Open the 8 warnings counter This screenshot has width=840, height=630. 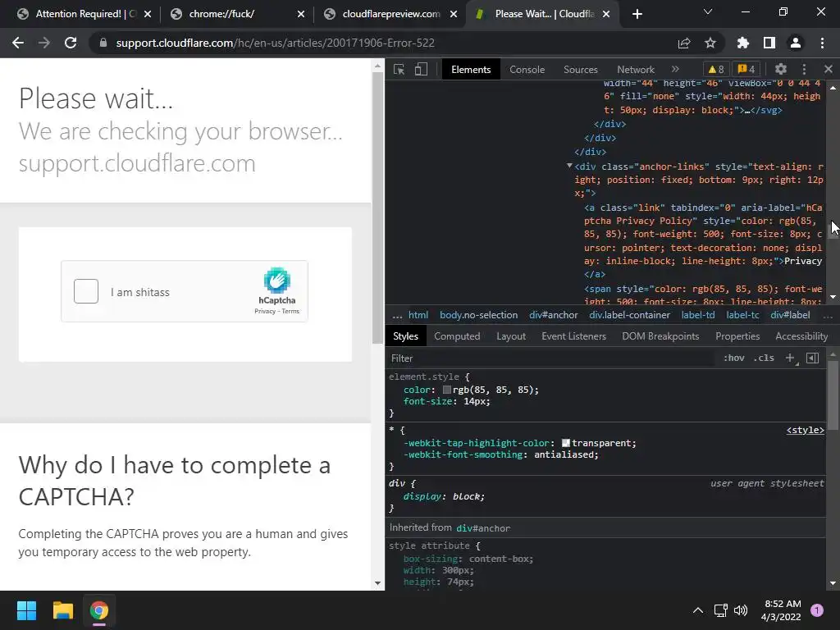click(x=715, y=69)
